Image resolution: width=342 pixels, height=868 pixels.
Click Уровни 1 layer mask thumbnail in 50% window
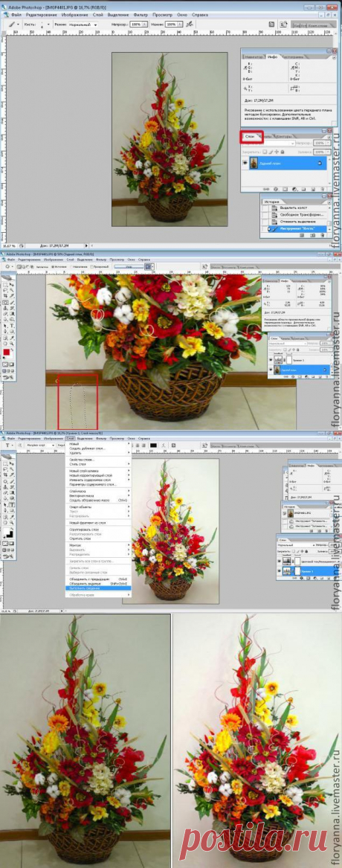289,359
